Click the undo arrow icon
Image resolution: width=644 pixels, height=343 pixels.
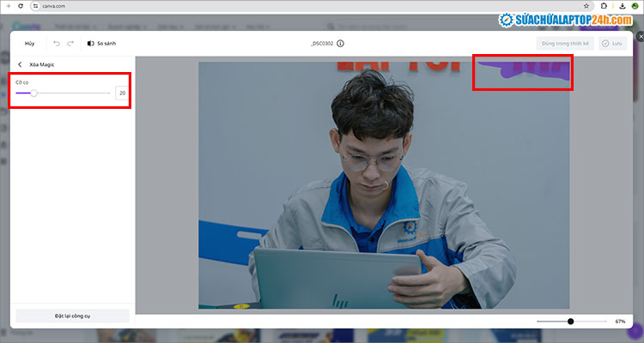(57, 43)
